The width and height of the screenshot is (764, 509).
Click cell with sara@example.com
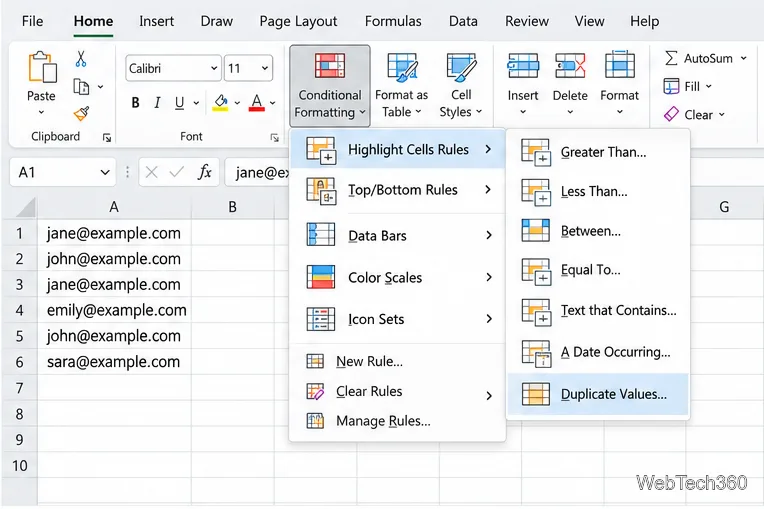click(115, 362)
